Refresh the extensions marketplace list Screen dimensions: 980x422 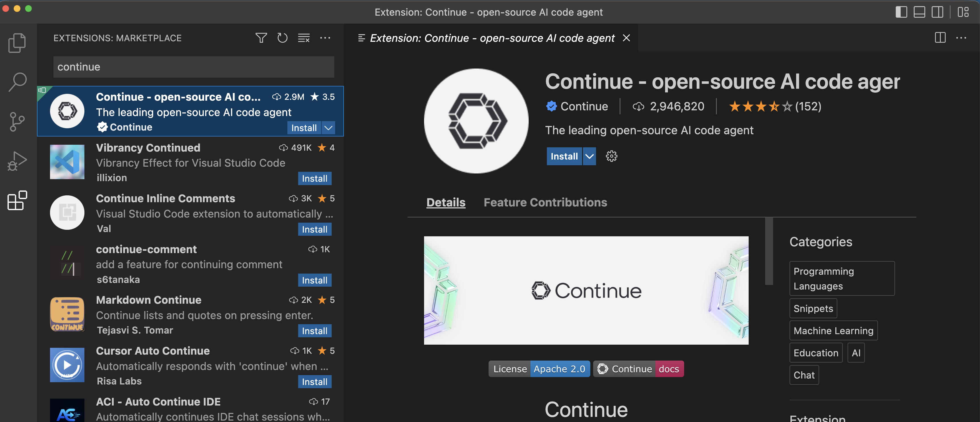pyautogui.click(x=282, y=38)
